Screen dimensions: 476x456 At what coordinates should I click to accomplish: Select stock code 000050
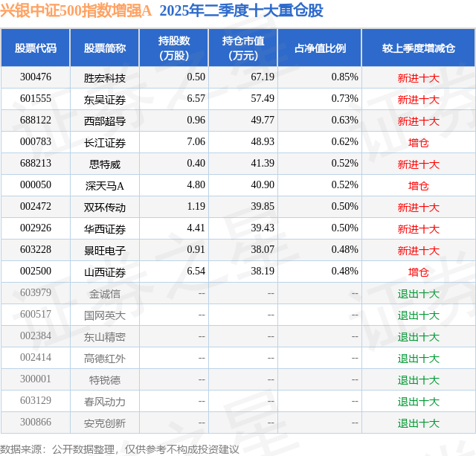[36, 185]
